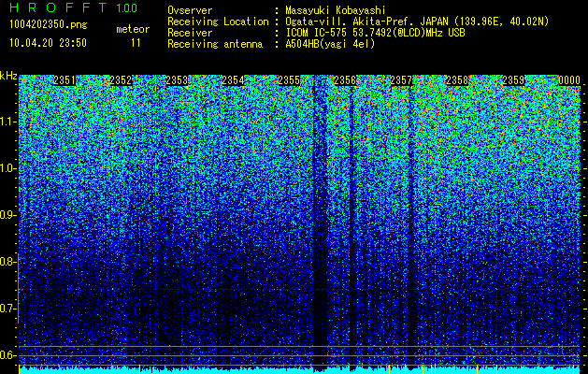Select the filename 1004202350.png
The image size is (588, 374).
[x=49, y=24]
